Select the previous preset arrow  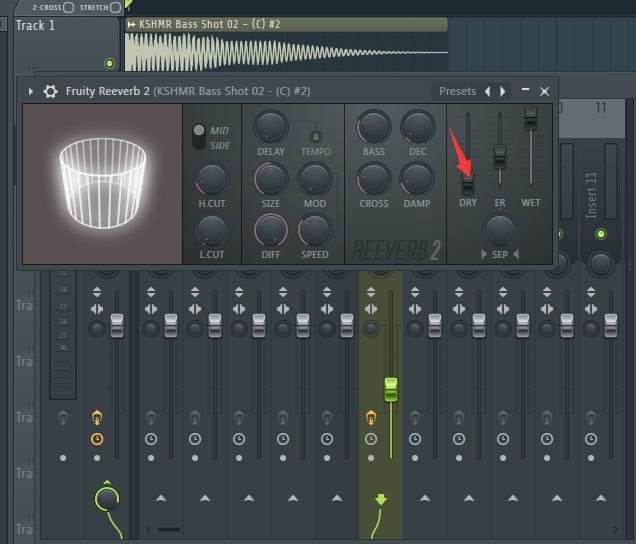(x=488, y=91)
